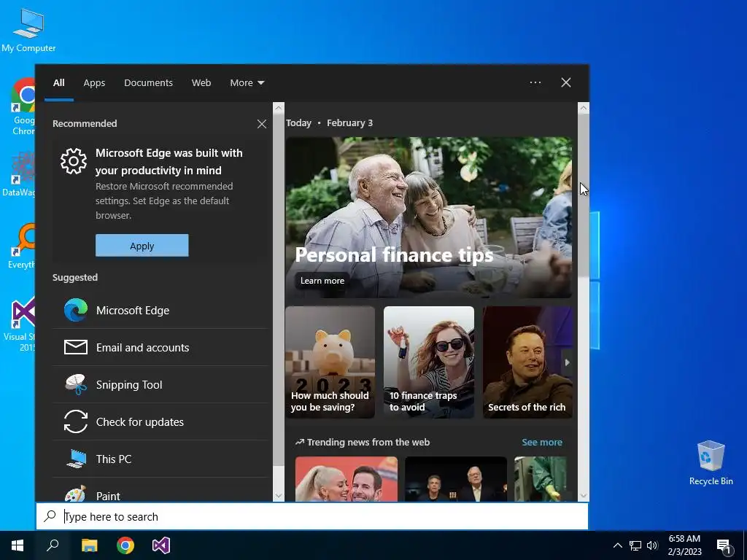Open 10 finance traps to avoid card
The width and height of the screenshot is (747, 560).
(429, 362)
